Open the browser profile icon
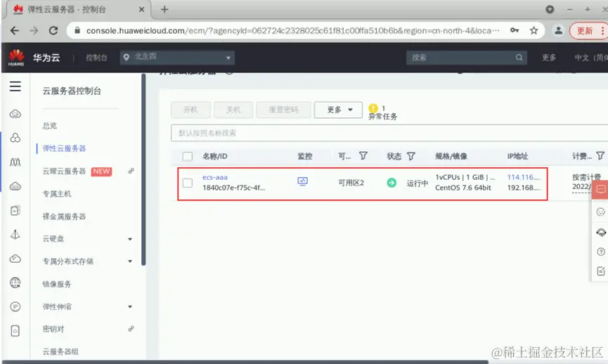 (x=558, y=30)
